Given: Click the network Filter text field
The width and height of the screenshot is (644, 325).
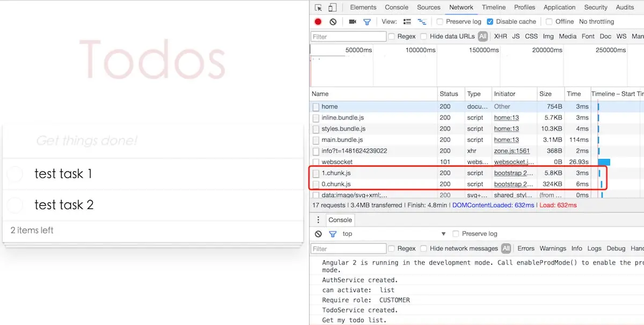Looking at the screenshot, I should (348, 37).
